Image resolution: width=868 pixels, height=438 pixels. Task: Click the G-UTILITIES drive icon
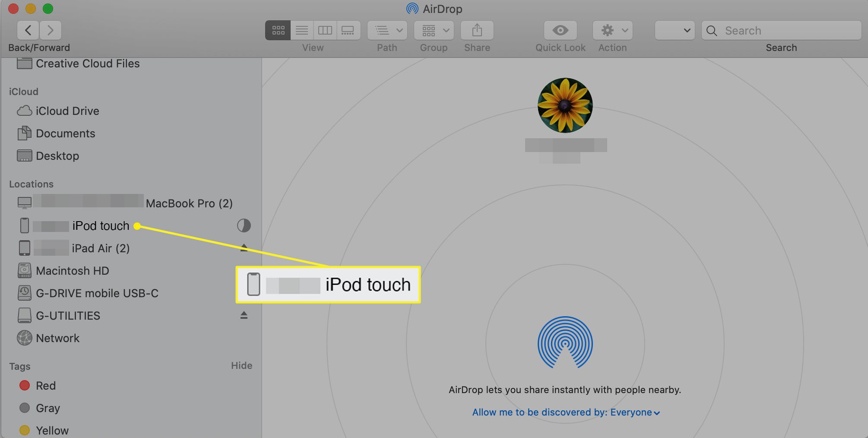(25, 315)
